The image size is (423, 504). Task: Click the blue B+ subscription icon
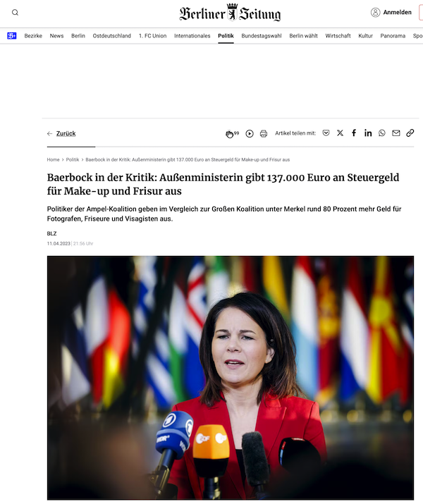coord(12,36)
